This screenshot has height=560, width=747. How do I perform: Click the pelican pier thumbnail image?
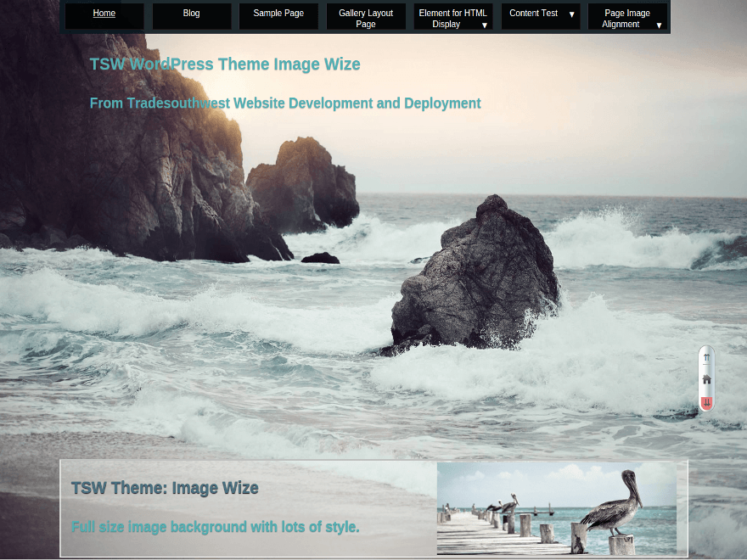pyautogui.click(x=557, y=508)
